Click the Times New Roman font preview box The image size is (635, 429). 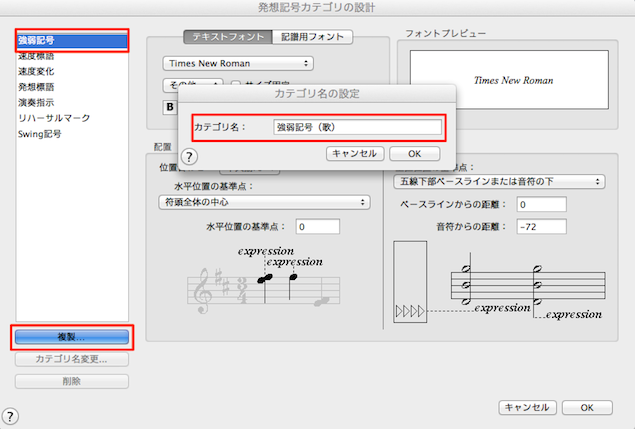tap(509, 80)
